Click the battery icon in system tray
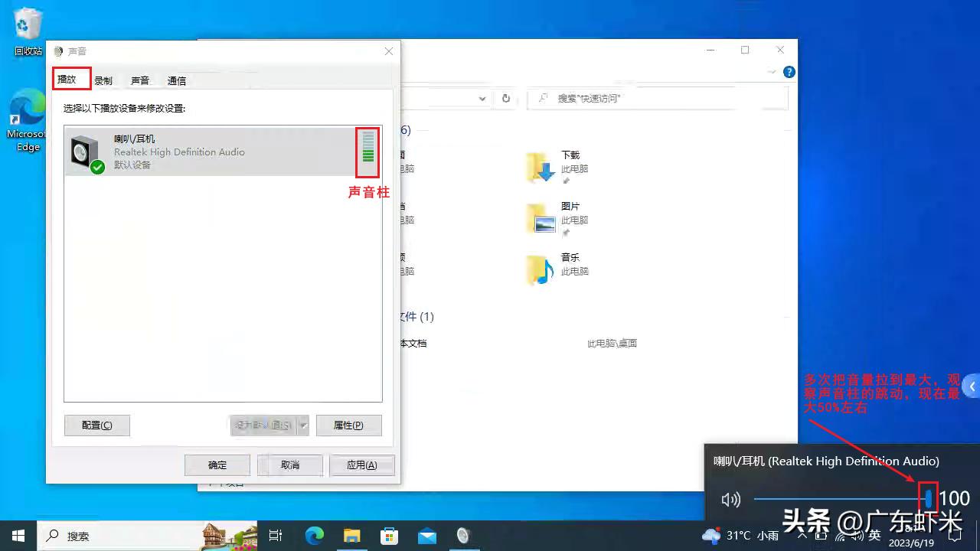 (x=821, y=536)
